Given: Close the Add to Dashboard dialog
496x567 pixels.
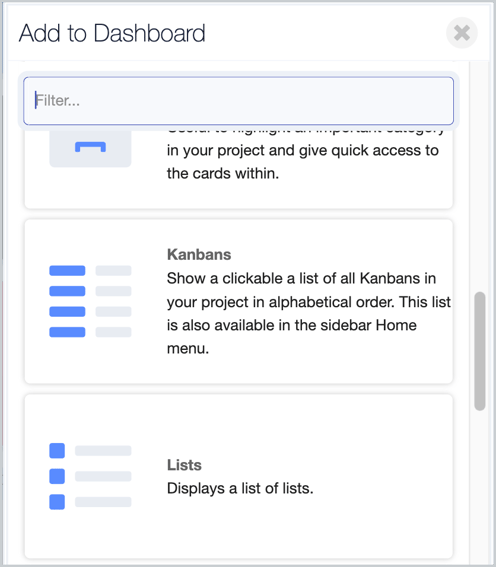Looking at the screenshot, I should [x=462, y=33].
